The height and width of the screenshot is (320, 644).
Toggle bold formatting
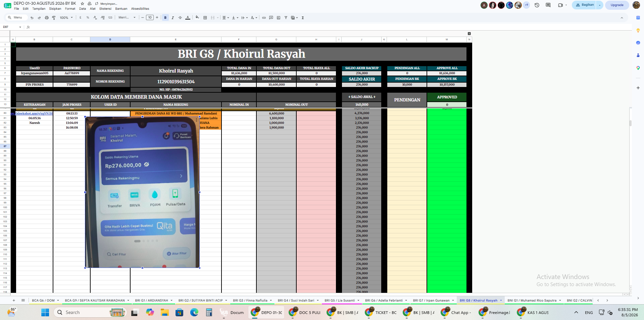165,18
